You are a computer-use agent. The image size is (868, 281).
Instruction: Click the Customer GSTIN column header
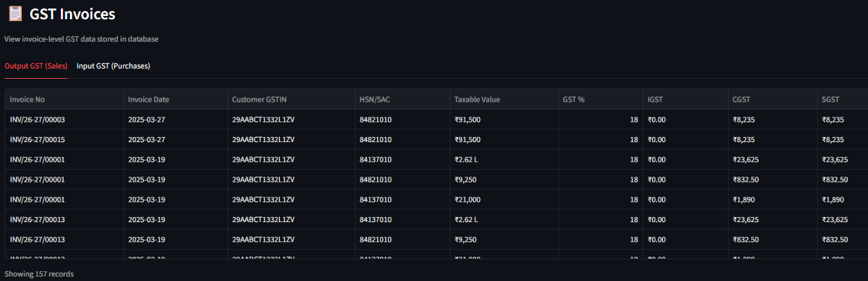pyautogui.click(x=291, y=99)
